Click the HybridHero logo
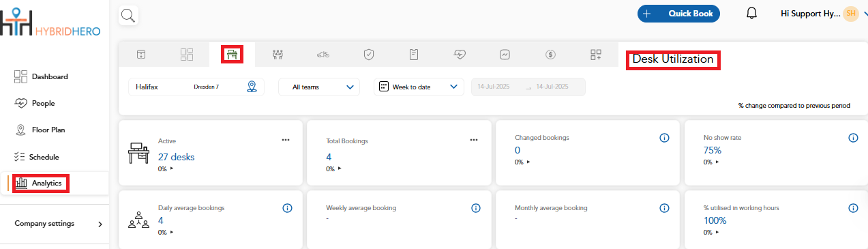The width and height of the screenshot is (868, 249). (x=50, y=22)
